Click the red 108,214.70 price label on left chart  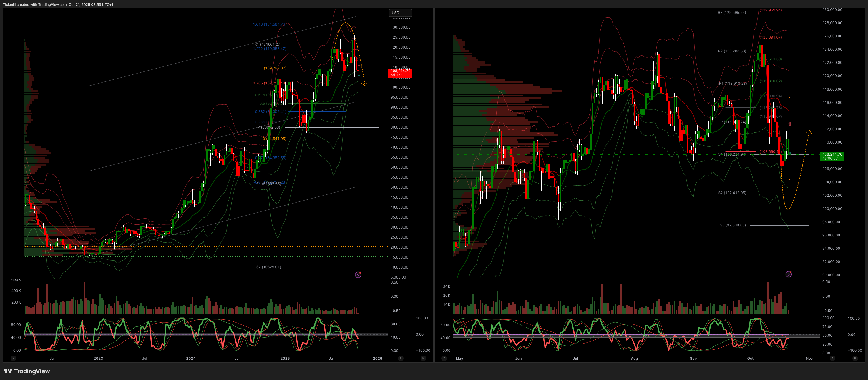tap(400, 73)
